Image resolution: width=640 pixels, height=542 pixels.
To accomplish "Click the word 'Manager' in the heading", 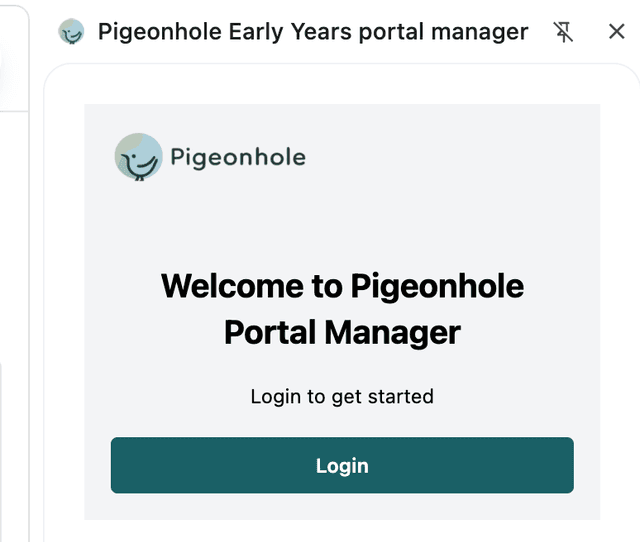I will click(402, 332).
